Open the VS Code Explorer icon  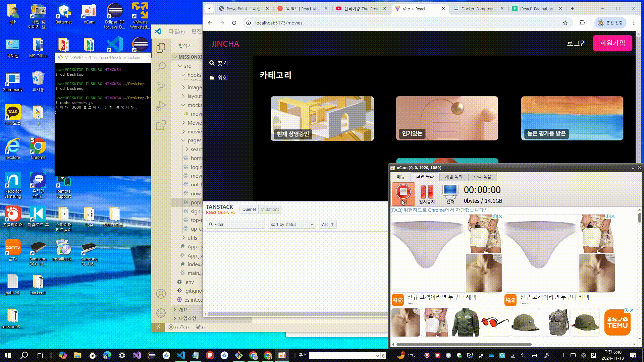(x=161, y=48)
